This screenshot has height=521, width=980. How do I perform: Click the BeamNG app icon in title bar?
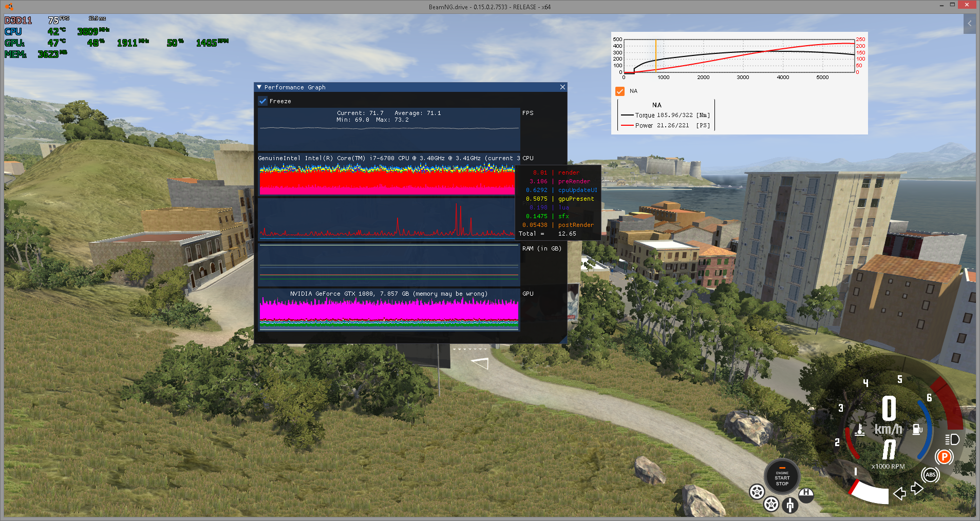tap(9, 7)
